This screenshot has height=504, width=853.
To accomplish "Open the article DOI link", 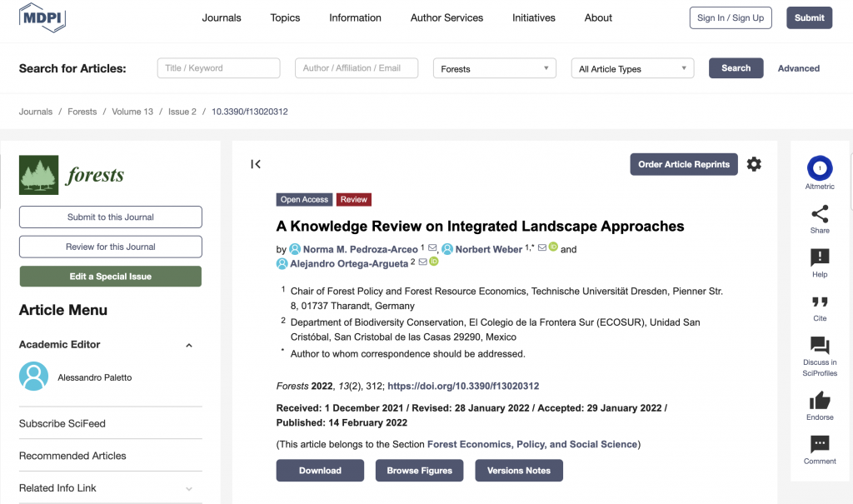I will click(463, 386).
